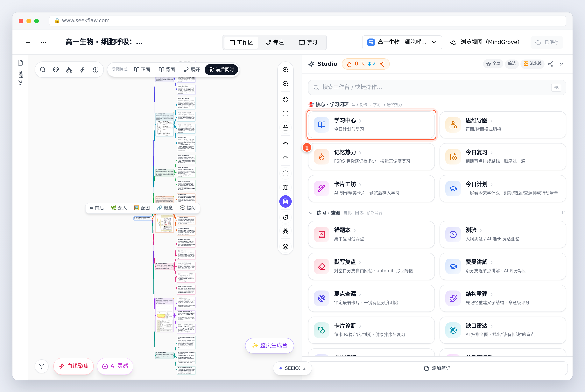
Task: Switch to 学习 tab
Action: point(308,43)
